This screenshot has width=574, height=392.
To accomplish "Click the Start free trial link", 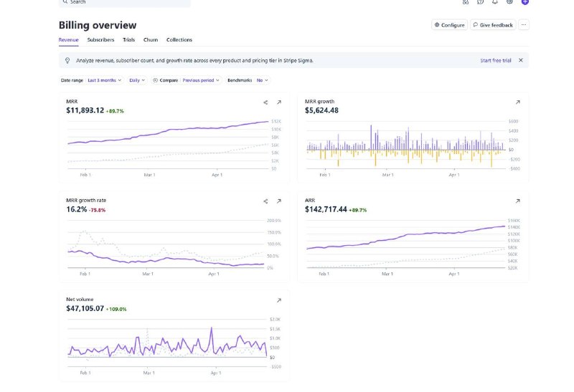I will click(496, 60).
